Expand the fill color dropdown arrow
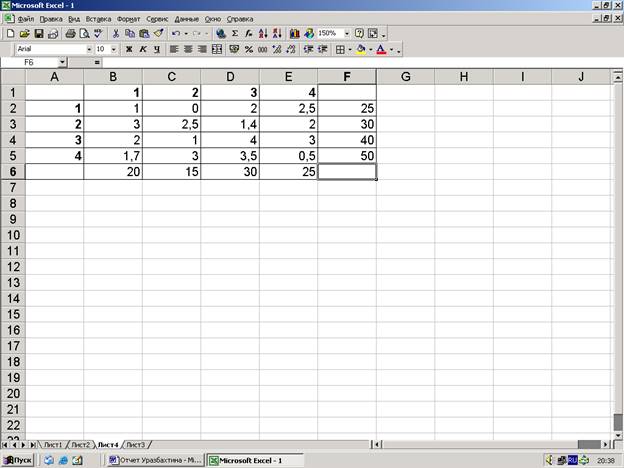624x468 pixels. click(370, 49)
